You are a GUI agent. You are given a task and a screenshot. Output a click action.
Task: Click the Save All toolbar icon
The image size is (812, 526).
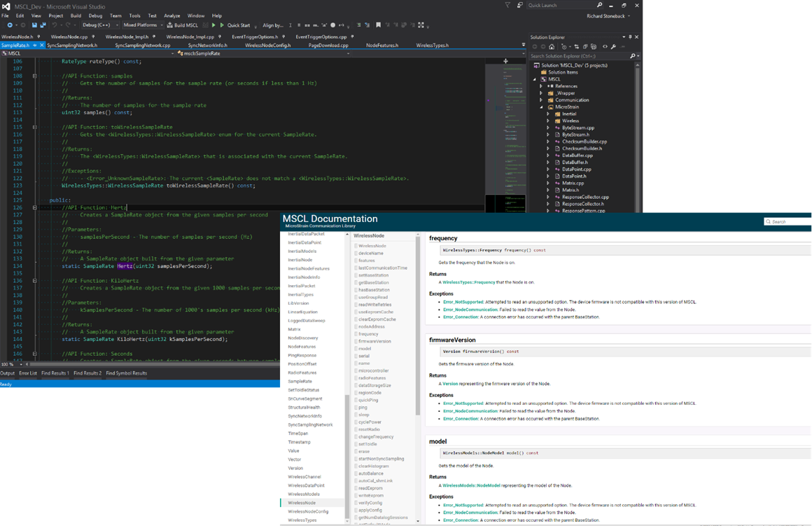[43, 25]
